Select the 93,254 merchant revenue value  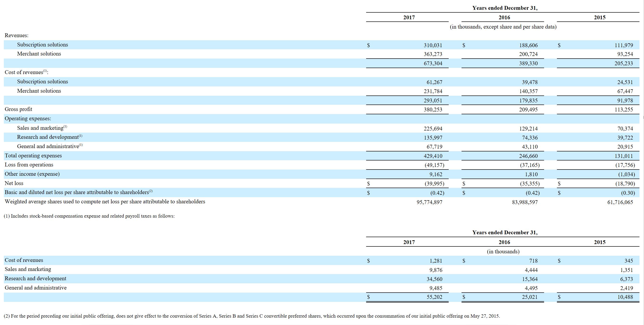(x=625, y=54)
